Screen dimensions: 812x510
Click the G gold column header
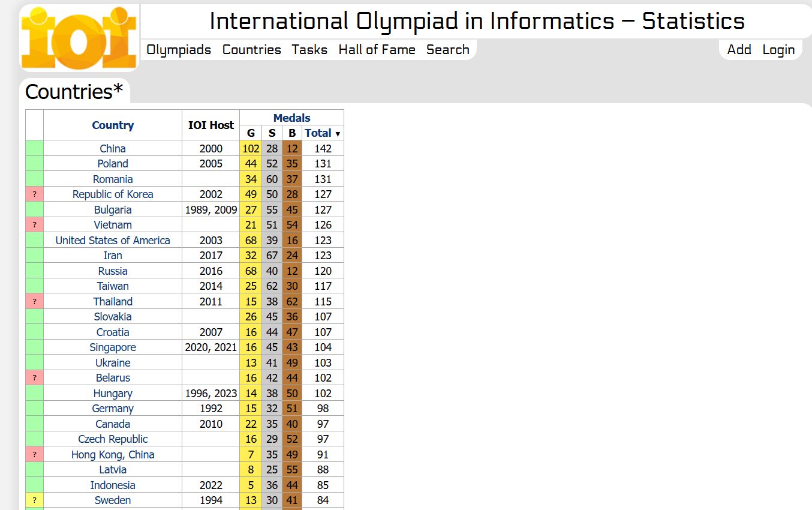pyautogui.click(x=251, y=133)
